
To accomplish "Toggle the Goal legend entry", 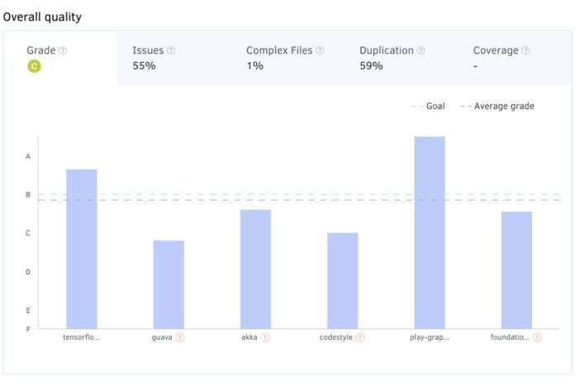I will coord(429,106).
